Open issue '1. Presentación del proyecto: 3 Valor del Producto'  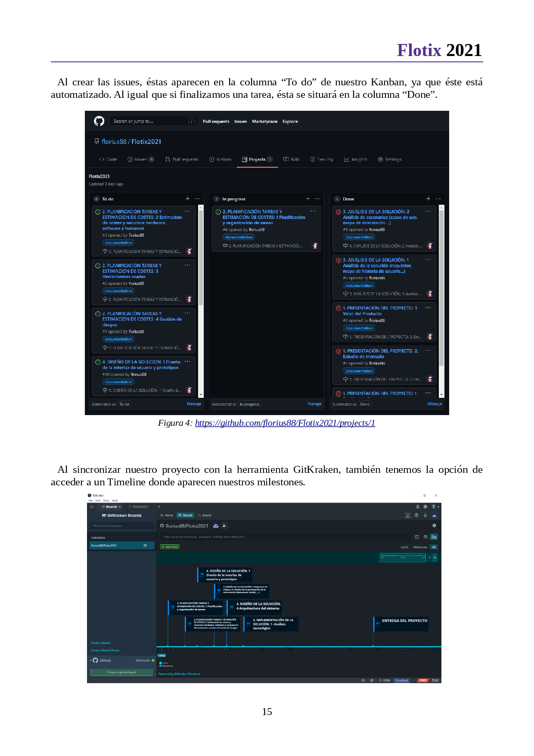point(380,311)
